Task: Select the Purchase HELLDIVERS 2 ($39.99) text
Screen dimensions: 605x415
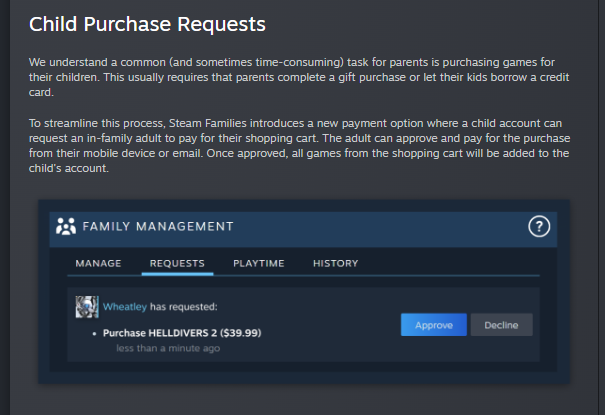Action: pyautogui.click(x=182, y=333)
